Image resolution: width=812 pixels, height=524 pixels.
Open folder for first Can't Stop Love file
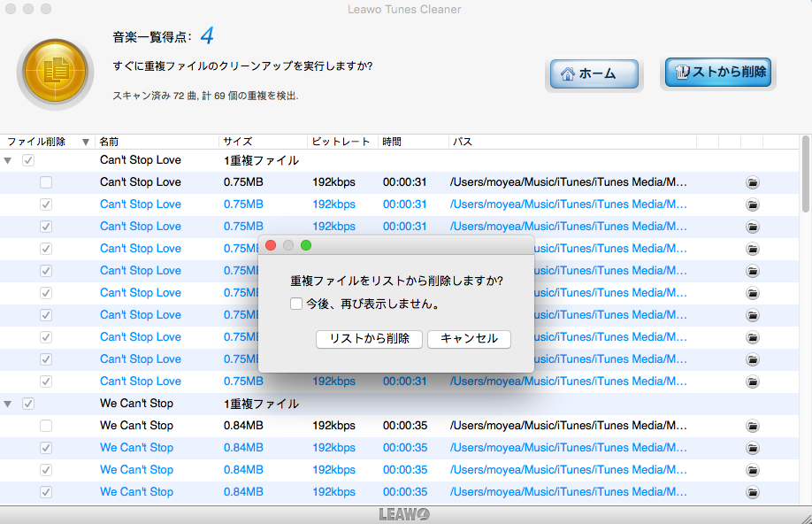click(x=752, y=182)
